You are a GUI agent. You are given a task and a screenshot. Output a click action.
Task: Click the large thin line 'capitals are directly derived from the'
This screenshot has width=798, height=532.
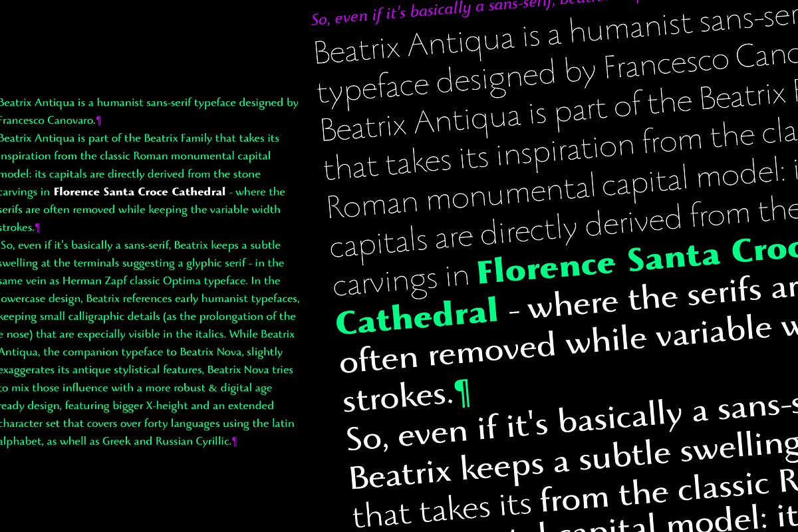pyautogui.click(x=564, y=227)
